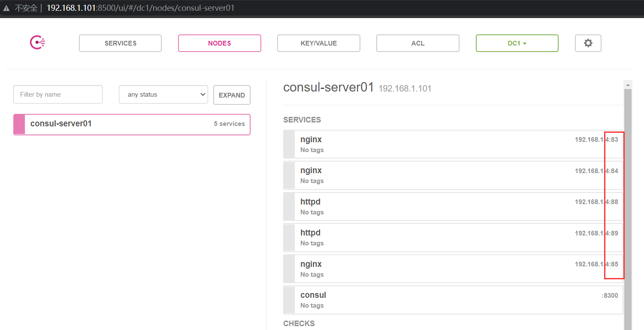Select the consul-server01 node row

coord(132,124)
